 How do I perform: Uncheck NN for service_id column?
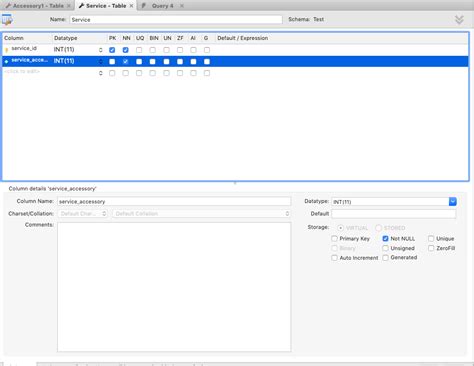coord(125,50)
